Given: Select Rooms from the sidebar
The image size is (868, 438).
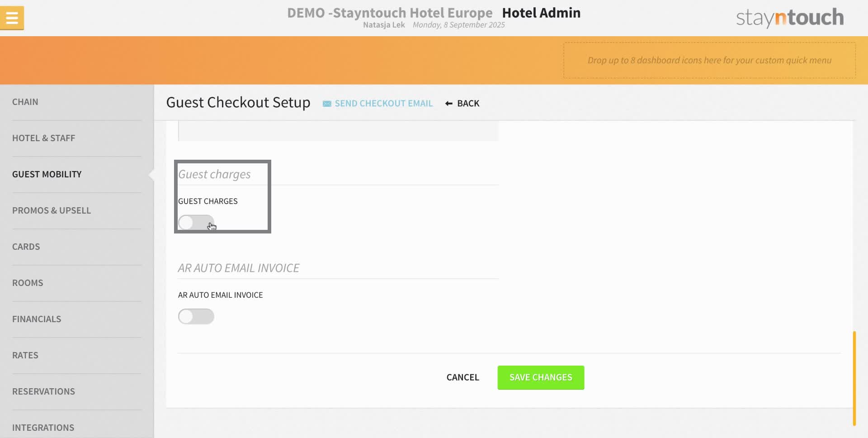Looking at the screenshot, I should tap(28, 283).
